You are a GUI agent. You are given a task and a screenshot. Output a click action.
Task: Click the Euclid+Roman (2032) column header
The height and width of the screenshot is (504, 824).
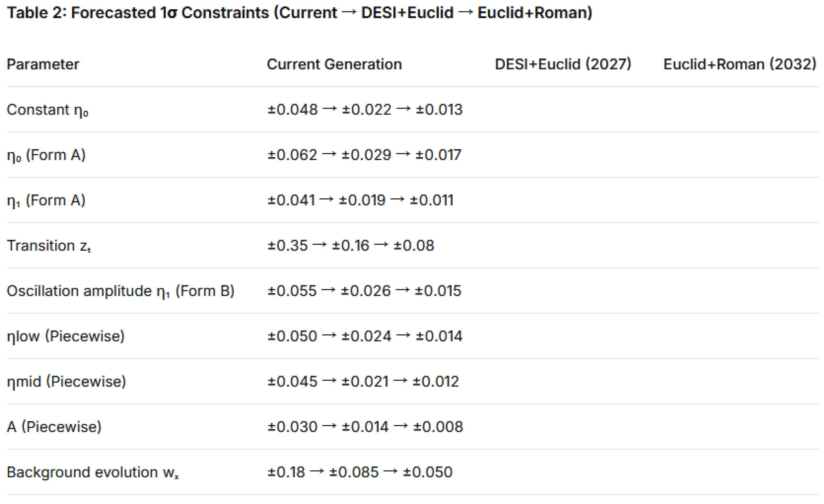pos(740,64)
